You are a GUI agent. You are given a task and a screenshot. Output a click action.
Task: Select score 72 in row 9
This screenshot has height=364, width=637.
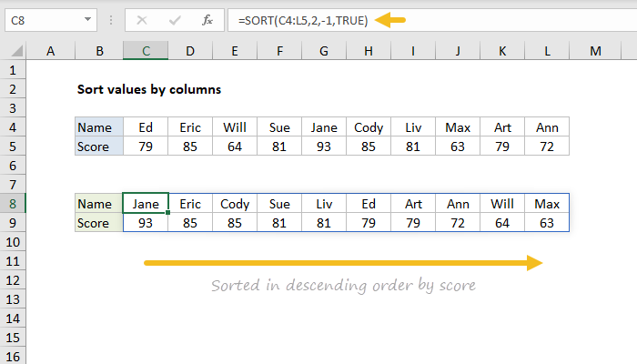(x=458, y=223)
